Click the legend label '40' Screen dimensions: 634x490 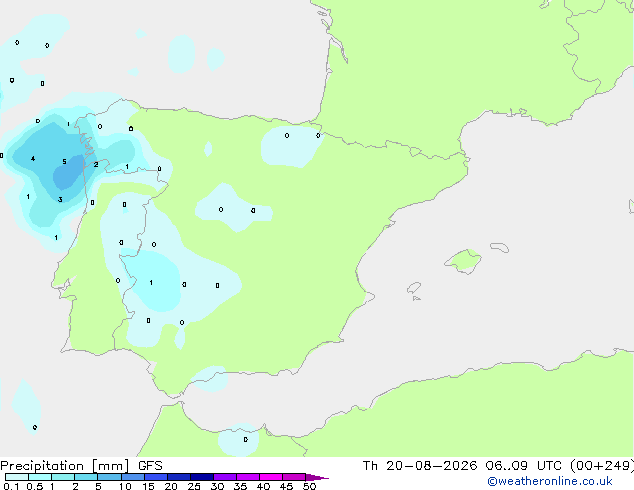click(x=263, y=486)
